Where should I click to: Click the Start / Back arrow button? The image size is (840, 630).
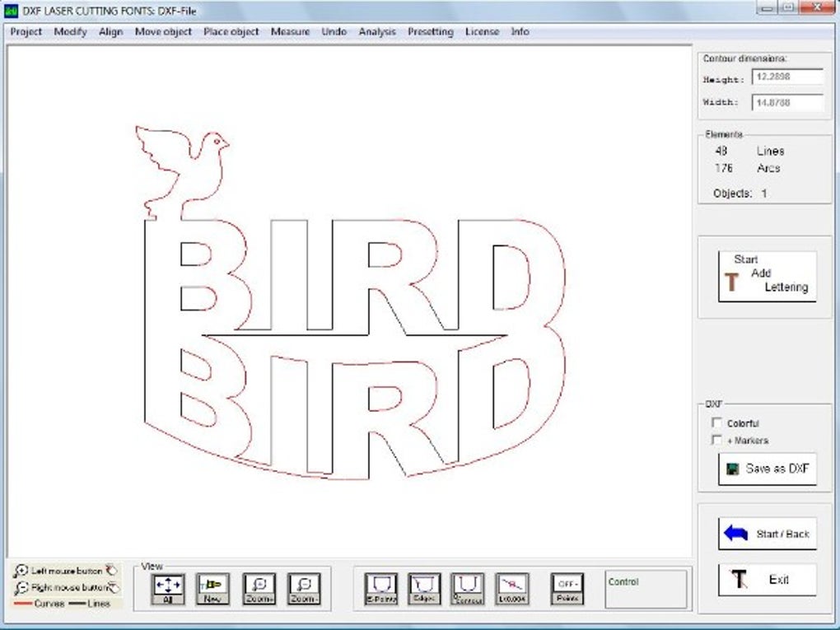768,534
